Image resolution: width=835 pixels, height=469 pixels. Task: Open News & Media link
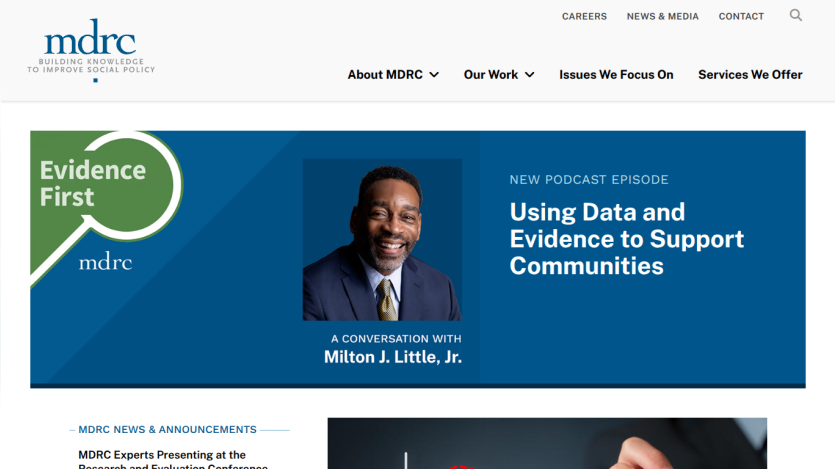pyautogui.click(x=662, y=17)
